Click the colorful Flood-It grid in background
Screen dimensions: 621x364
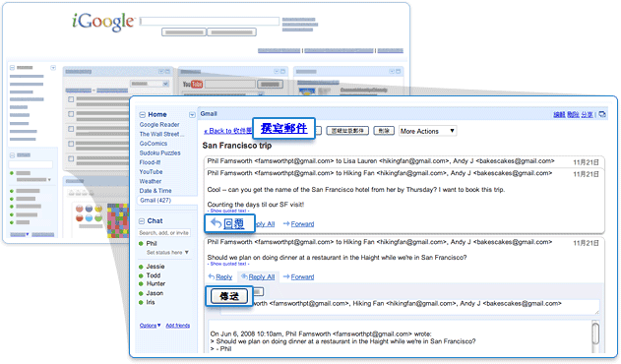(x=118, y=220)
